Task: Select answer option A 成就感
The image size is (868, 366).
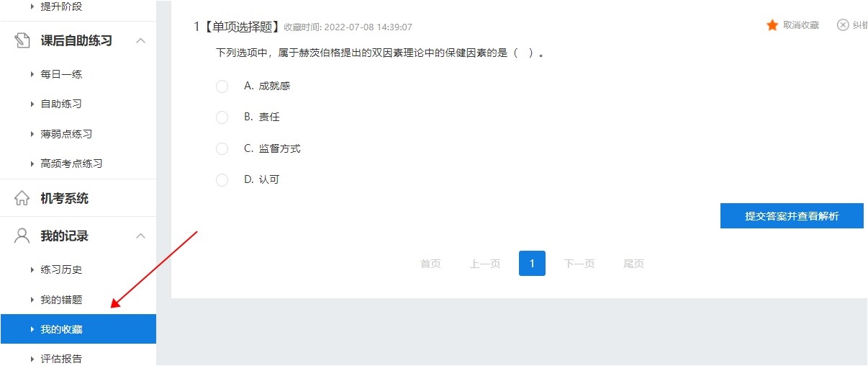Action: [x=222, y=86]
